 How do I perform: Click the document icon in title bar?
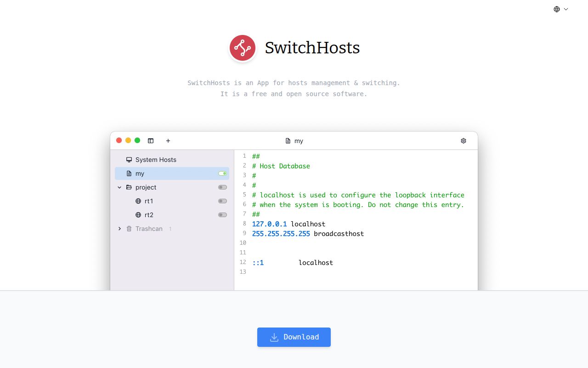[288, 141]
